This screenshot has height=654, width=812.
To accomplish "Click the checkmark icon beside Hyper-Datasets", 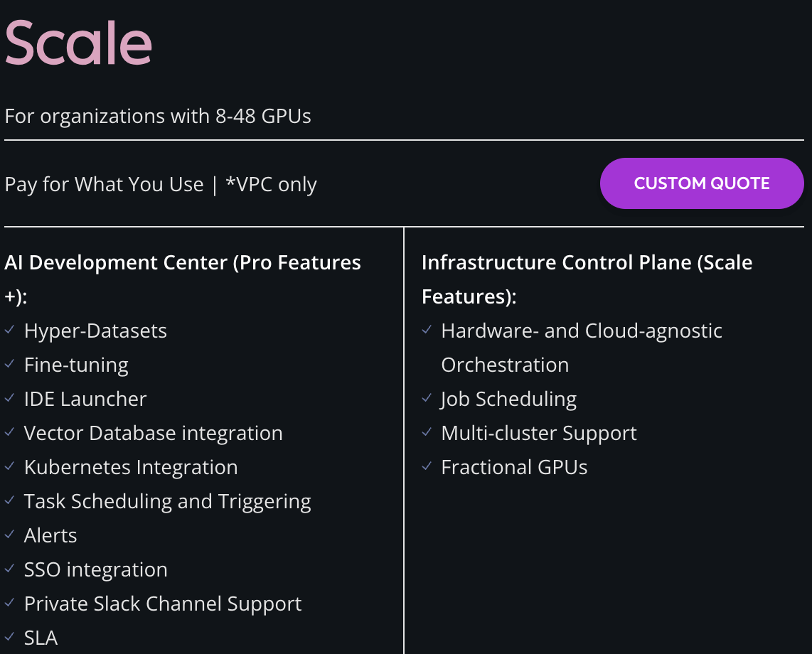I will (x=9, y=331).
